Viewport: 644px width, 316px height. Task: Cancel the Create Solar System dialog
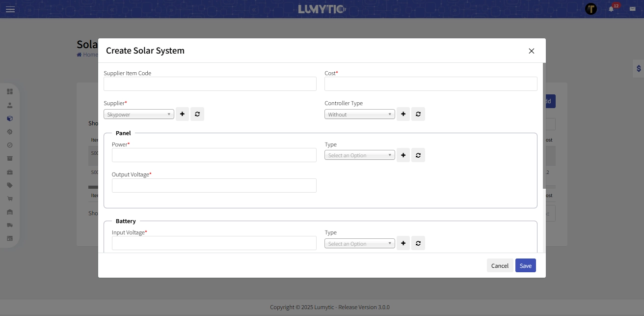tap(500, 266)
